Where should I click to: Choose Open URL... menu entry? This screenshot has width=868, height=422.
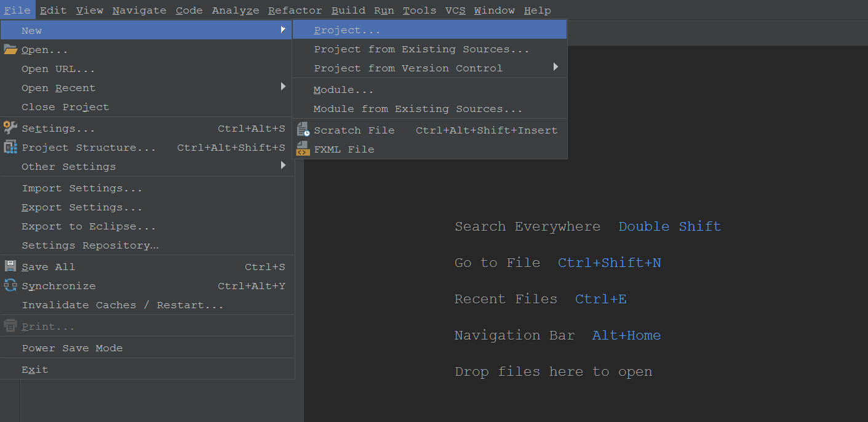pos(146,69)
